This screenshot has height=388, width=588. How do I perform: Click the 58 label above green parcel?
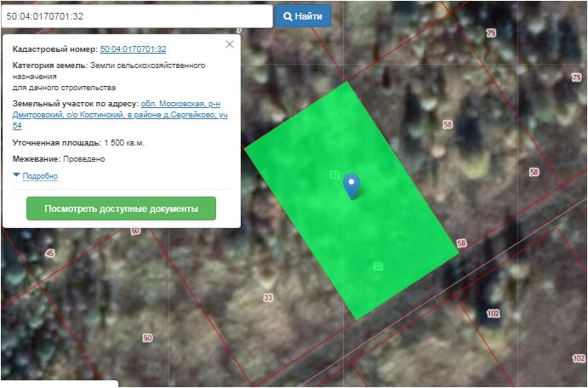point(448,124)
